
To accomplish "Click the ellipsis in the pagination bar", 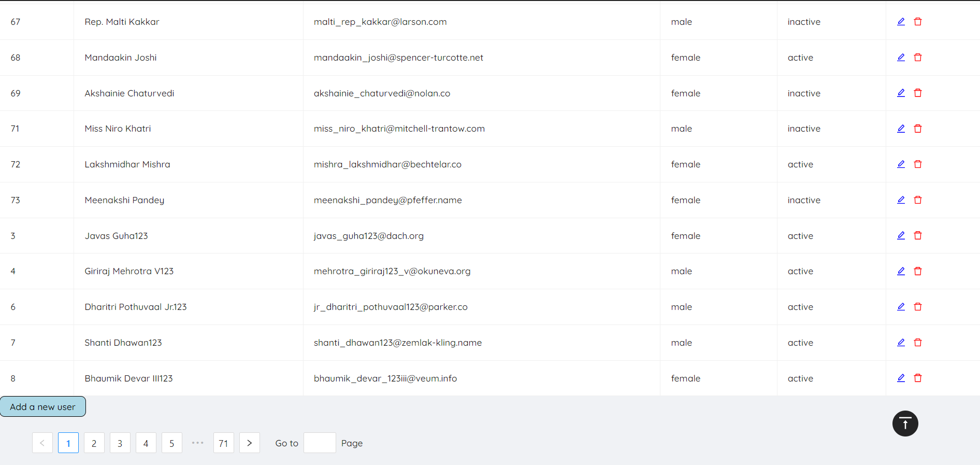I will 197,443.
